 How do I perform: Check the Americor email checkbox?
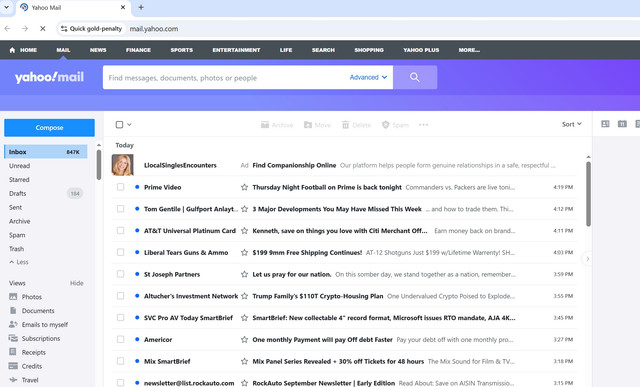pos(120,339)
